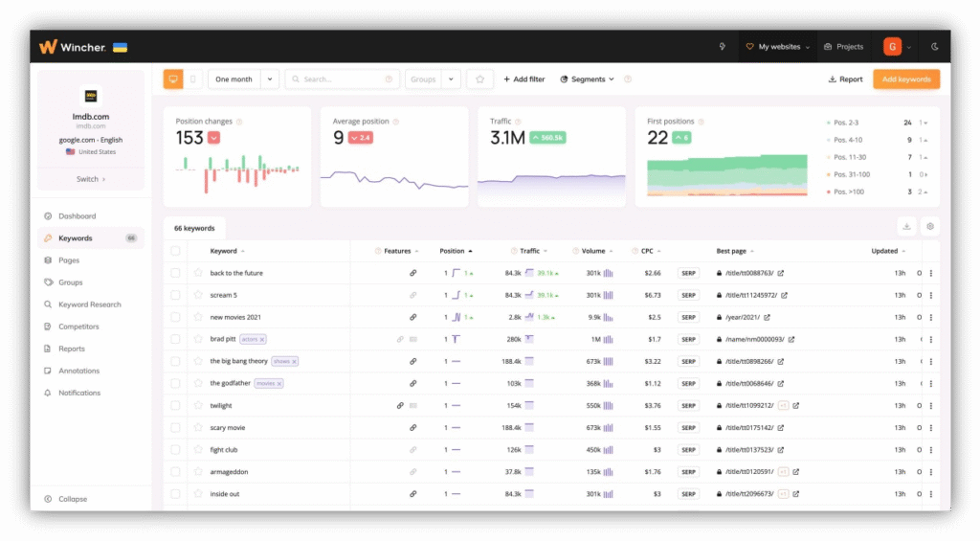
Task: Collapse the sidebar
Action: [x=66, y=499]
